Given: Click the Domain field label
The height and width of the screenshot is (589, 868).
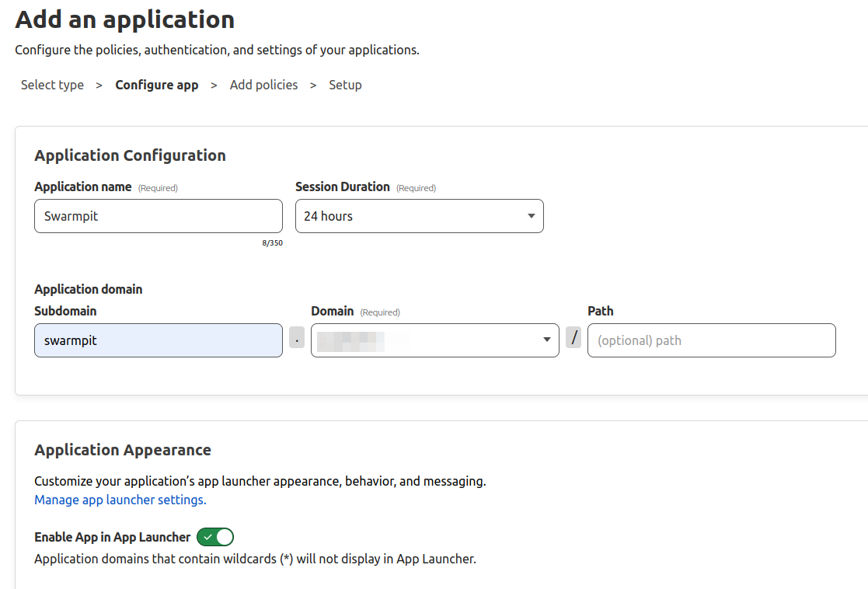Looking at the screenshot, I should point(333,311).
